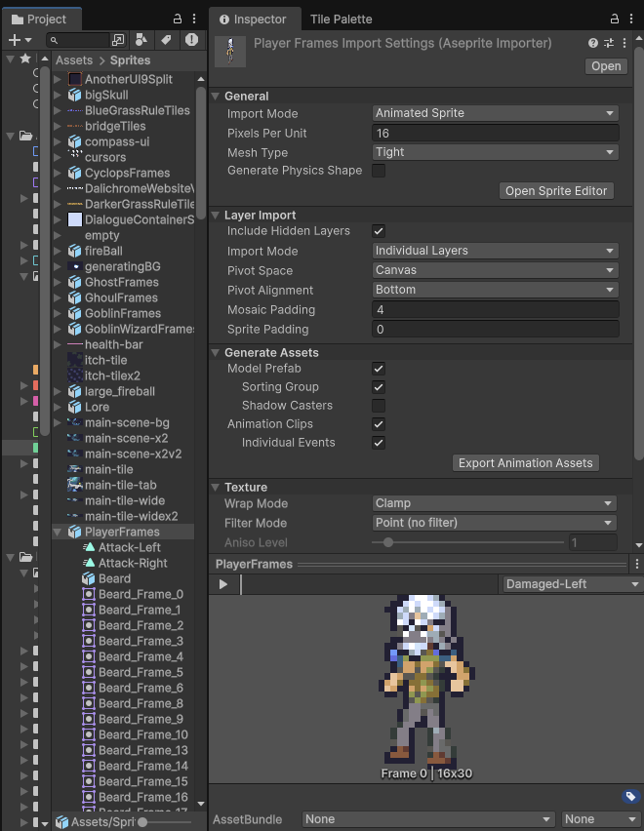
Task: Click Search by Label tag icon
Action: pyautogui.click(x=167, y=40)
